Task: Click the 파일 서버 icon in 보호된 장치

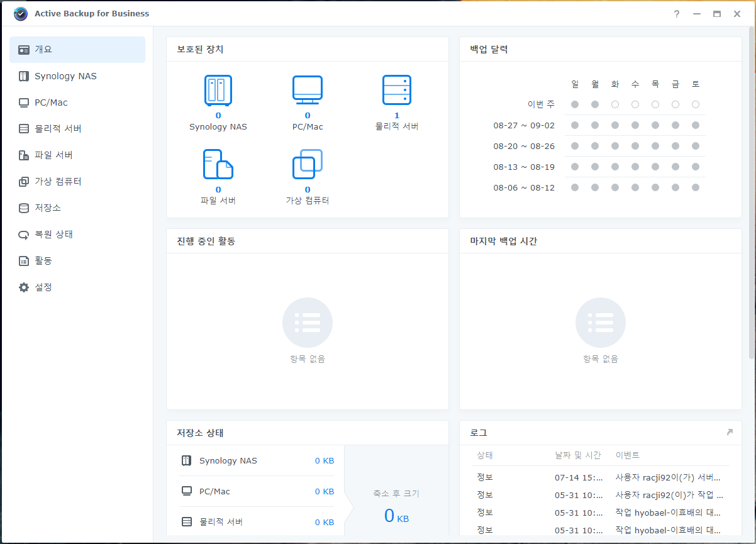Action: 218,164
